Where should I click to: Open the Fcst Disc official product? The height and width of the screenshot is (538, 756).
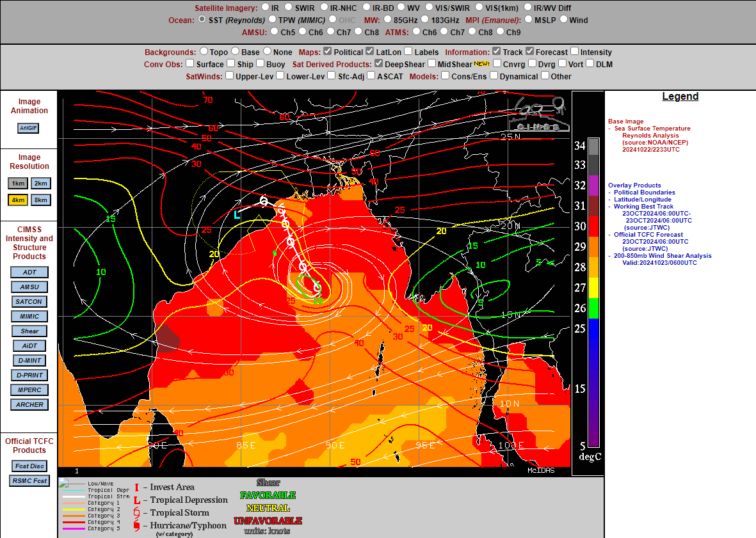[29, 466]
